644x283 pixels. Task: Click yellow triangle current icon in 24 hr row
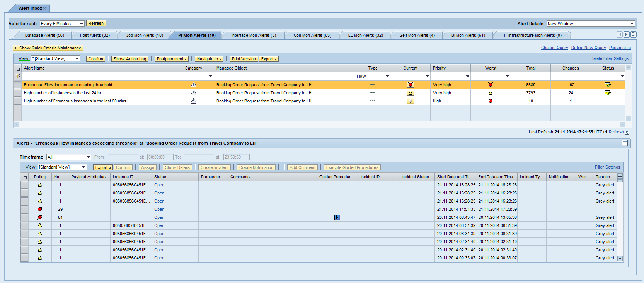click(x=411, y=93)
